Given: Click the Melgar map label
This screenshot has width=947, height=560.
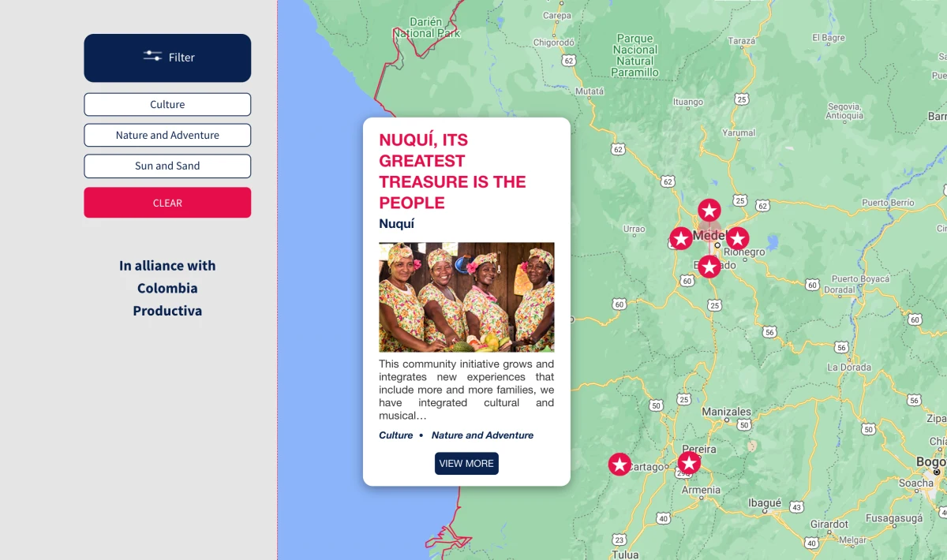Looking at the screenshot, I should click(x=852, y=540).
